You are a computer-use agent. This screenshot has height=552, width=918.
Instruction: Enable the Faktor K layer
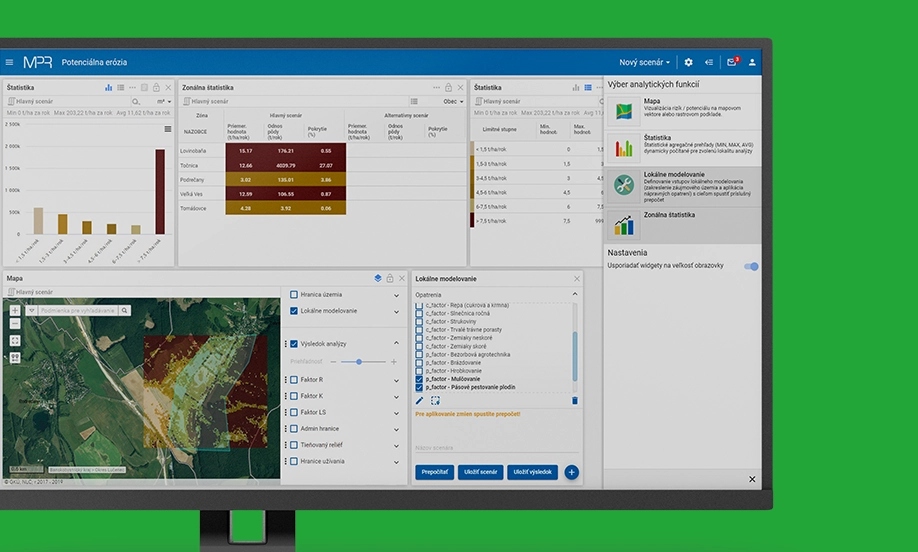[294, 396]
